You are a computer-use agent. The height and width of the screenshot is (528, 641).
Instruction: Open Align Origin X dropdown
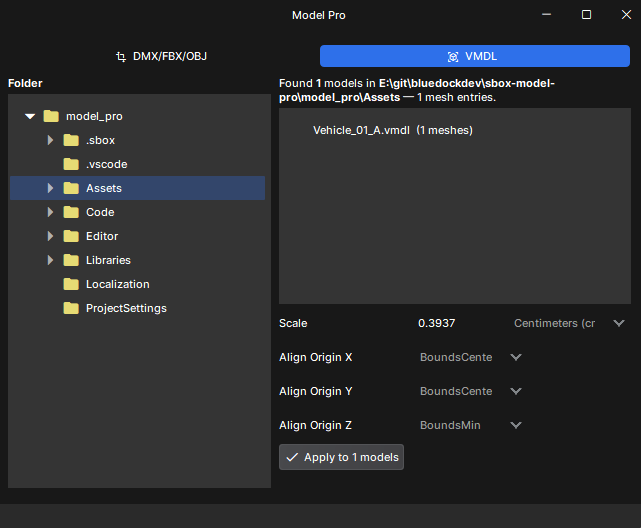point(471,357)
